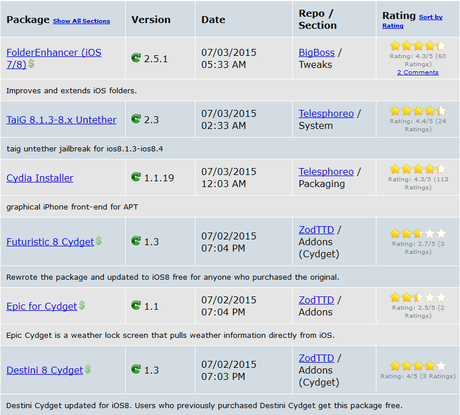This screenshot has width=460, height=415.
Task: Click the dollar icon next to Epic for Cydget
Action: pos(82,305)
